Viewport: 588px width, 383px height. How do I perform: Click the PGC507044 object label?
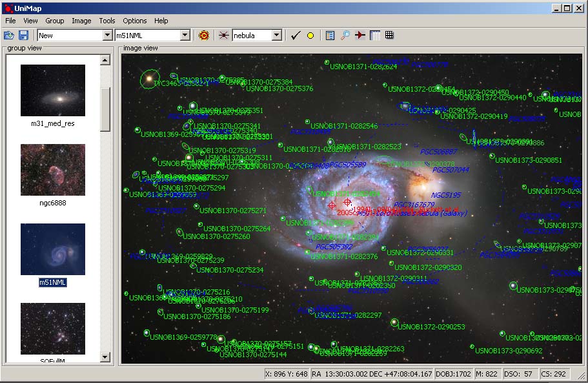(451, 170)
